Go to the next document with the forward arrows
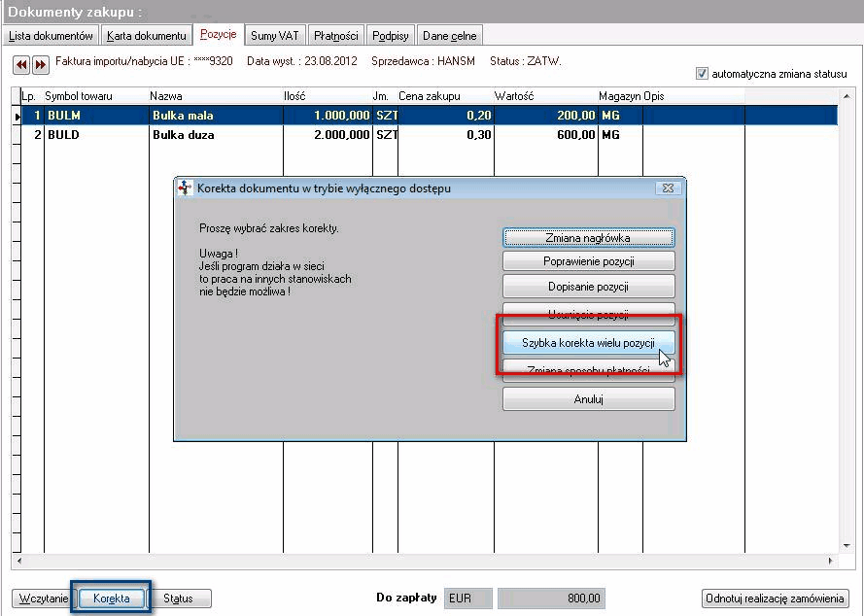Screen dimensions: 864x616 point(40,65)
